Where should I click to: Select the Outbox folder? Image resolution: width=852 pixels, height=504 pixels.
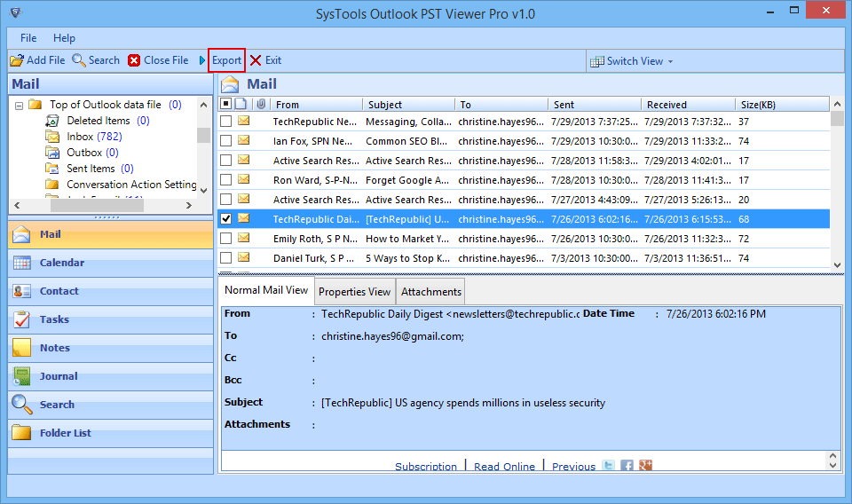[92, 153]
